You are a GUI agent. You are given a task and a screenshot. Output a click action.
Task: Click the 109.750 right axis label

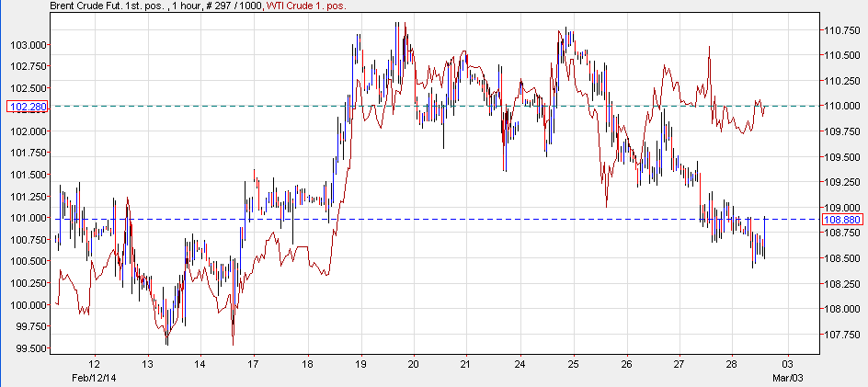(841, 131)
